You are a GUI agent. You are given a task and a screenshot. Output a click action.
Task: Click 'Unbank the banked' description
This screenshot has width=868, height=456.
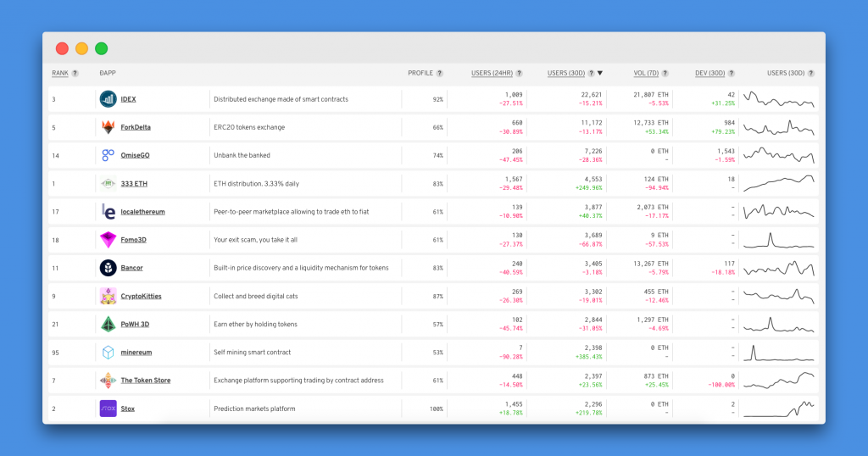coord(242,155)
